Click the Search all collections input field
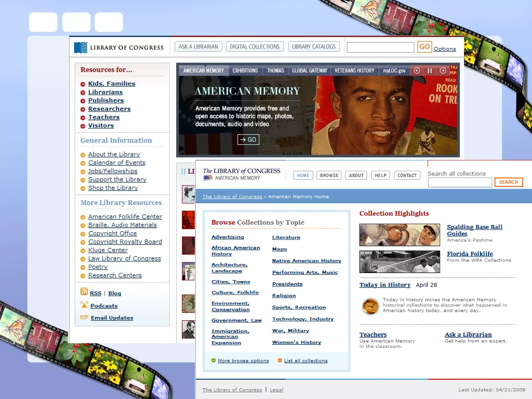This screenshot has height=399, width=532. pyautogui.click(x=460, y=182)
